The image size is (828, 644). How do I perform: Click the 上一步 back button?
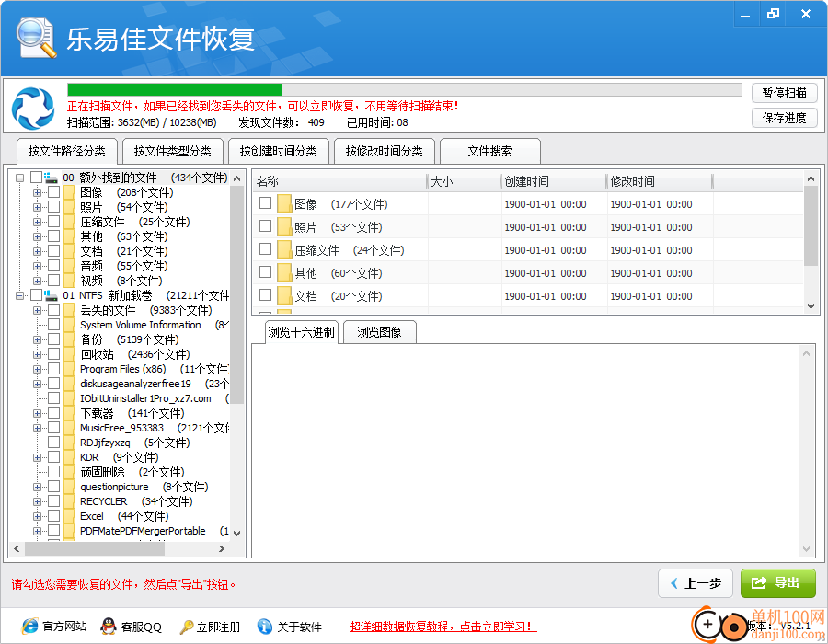point(695,583)
